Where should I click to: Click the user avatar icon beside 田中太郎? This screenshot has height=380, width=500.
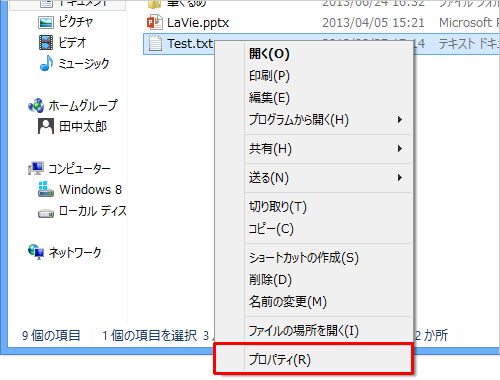click(x=46, y=126)
